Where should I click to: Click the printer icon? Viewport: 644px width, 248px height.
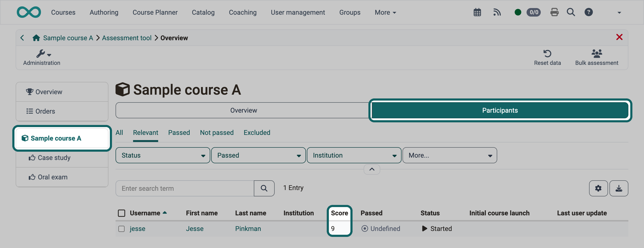[x=554, y=12]
